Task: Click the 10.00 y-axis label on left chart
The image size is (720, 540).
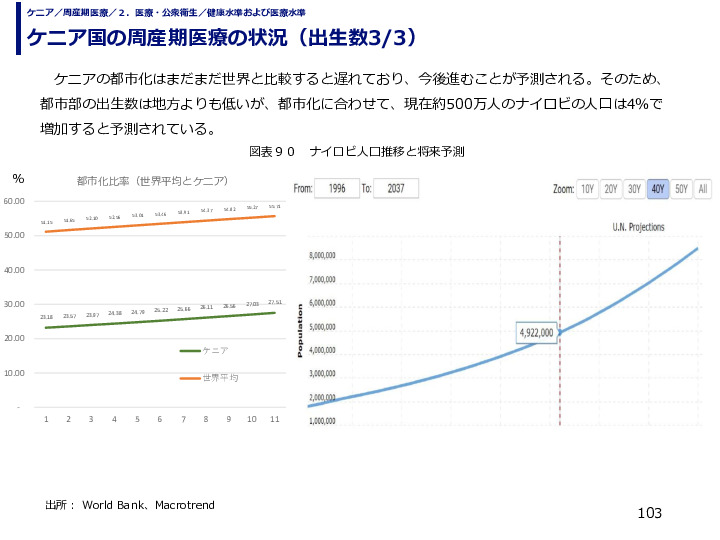Action: 14,373
